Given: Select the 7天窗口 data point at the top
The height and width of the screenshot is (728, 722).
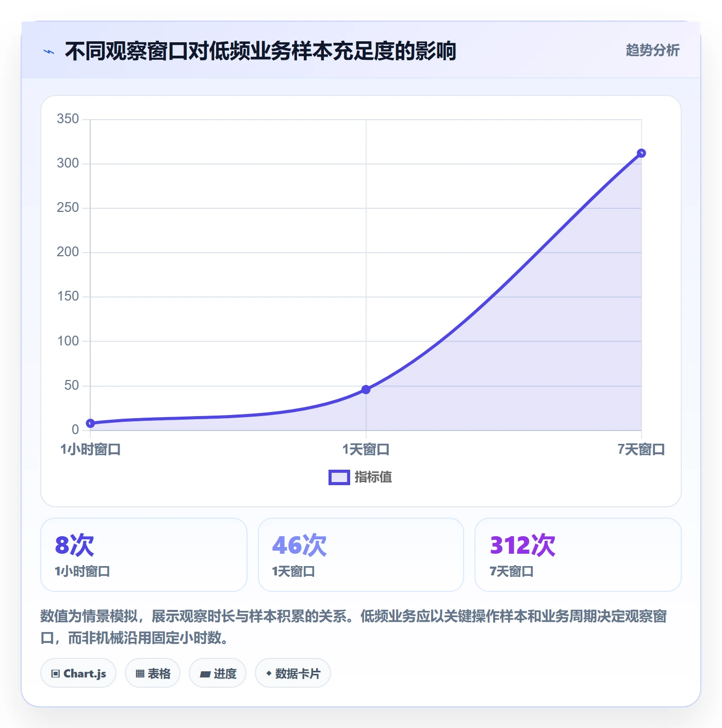Looking at the screenshot, I should (x=641, y=153).
